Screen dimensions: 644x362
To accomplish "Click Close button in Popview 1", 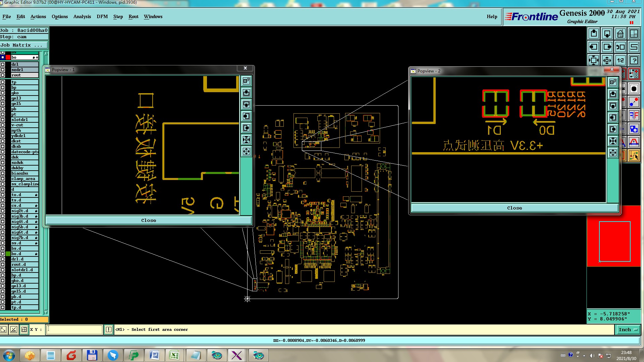I will pyautogui.click(x=149, y=220).
